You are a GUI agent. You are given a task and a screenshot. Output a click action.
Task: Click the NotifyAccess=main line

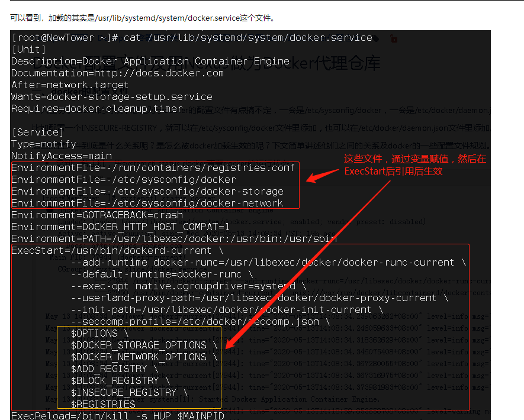click(x=56, y=156)
